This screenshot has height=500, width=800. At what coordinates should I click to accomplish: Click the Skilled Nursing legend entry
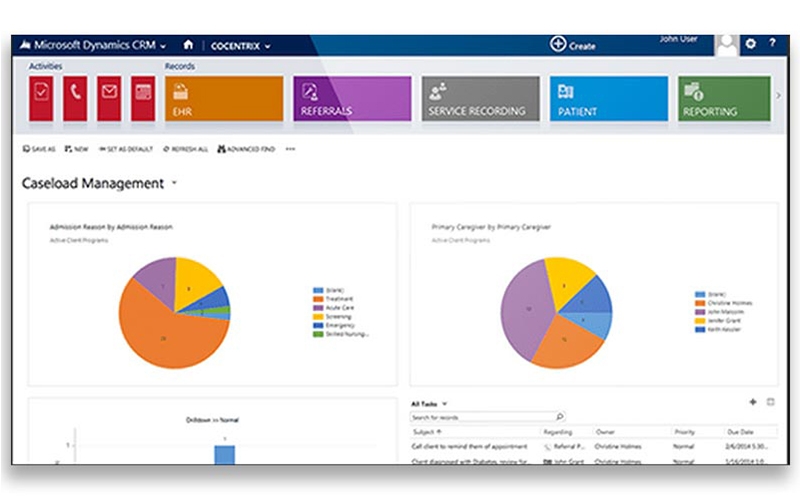(x=341, y=334)
